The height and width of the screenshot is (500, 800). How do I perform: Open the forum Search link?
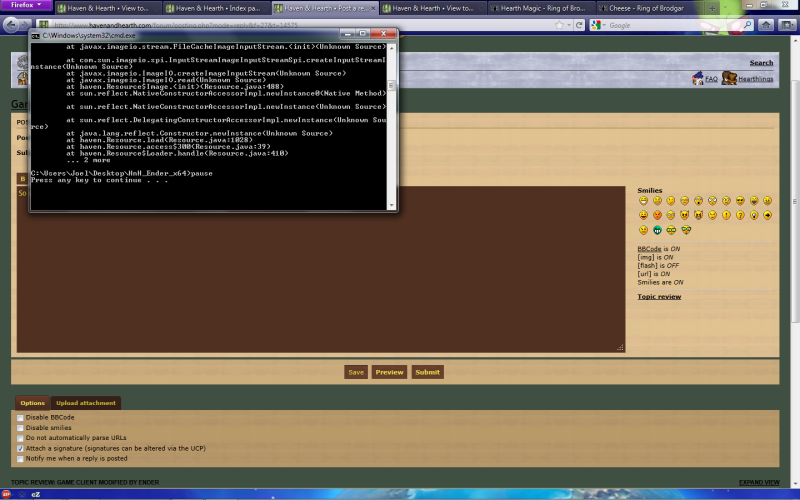point(761,63)
